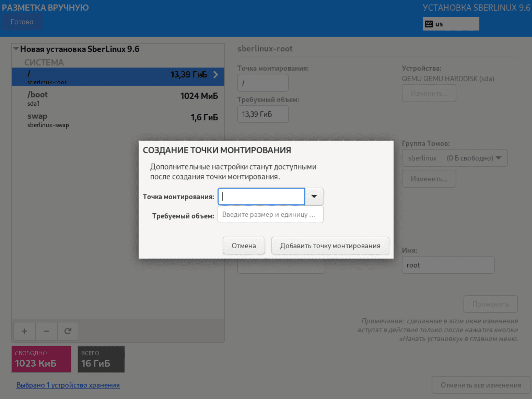Open the sberlinux volume group dropdown
532x399 pixels.
click(x=455, y=158)
